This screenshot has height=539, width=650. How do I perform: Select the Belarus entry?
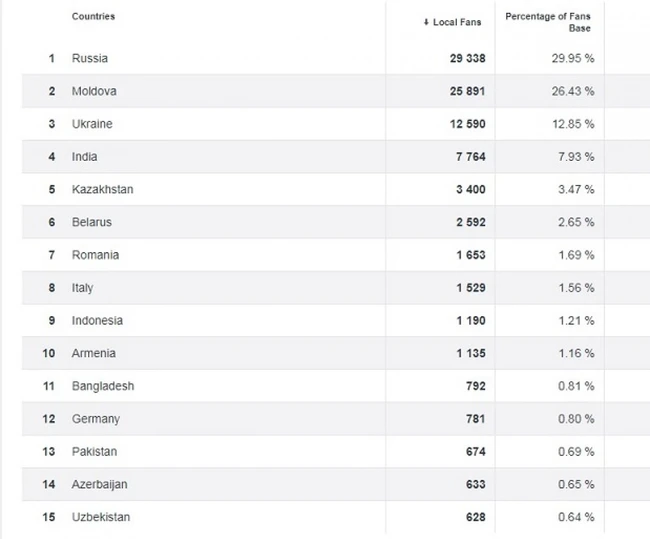coord(92,222)
